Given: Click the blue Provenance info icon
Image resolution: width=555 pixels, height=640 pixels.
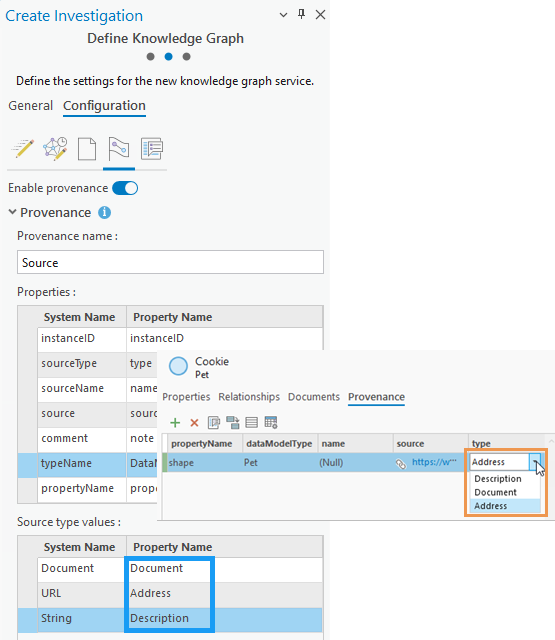Looking at the screenshot, I should click(x=104, y=213).
